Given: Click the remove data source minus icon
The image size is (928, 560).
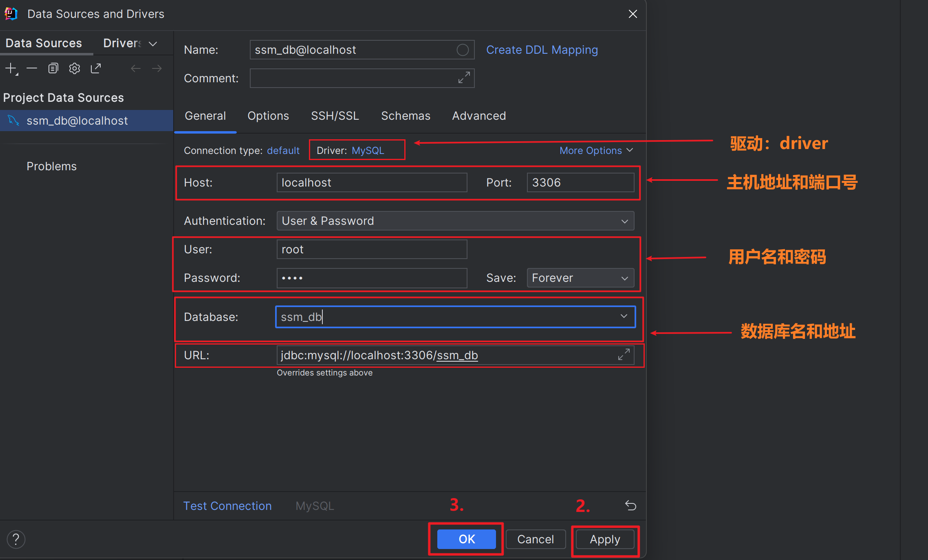Looking at the screenshot, I should tap(32, 68).
